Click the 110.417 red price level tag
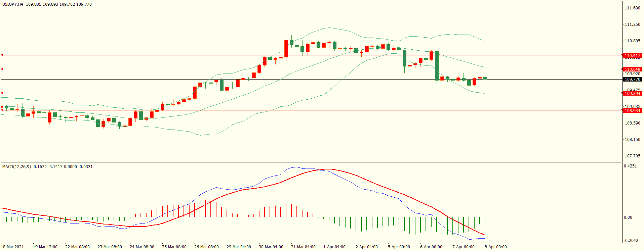Image resolution: width=644 pixels, height=251 pixels. [632, 56]
